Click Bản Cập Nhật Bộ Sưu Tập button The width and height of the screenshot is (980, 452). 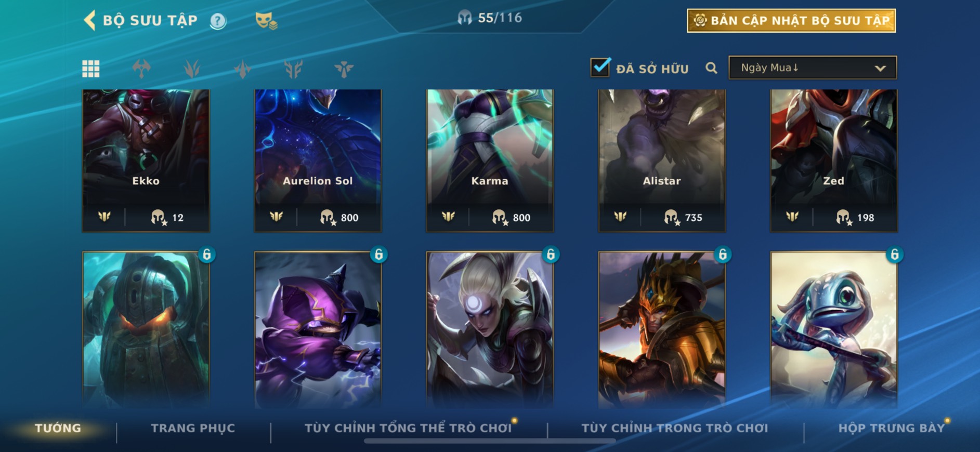click(791, 21)
